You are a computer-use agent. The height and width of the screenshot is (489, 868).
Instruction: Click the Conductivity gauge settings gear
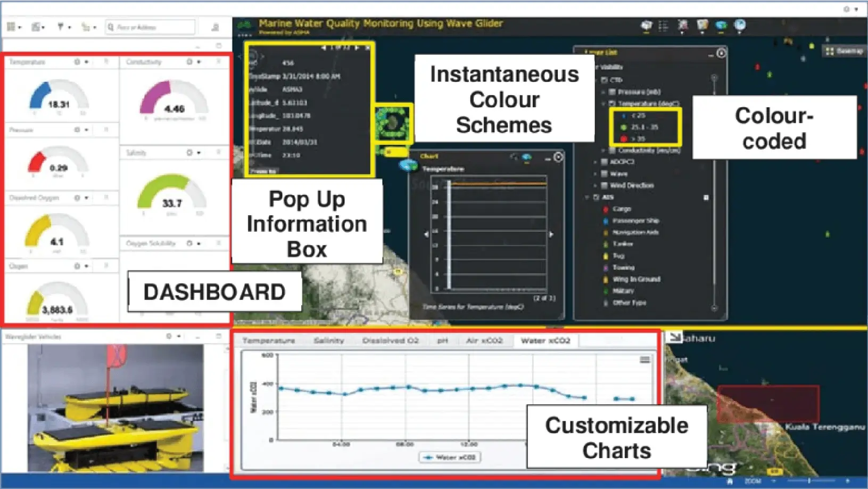(190, 62)
